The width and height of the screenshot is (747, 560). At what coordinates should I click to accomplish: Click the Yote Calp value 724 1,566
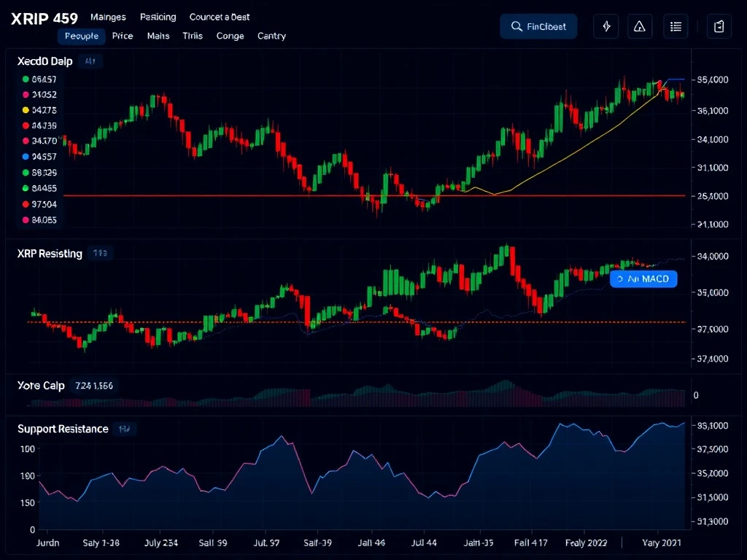[x=93, y=386]
